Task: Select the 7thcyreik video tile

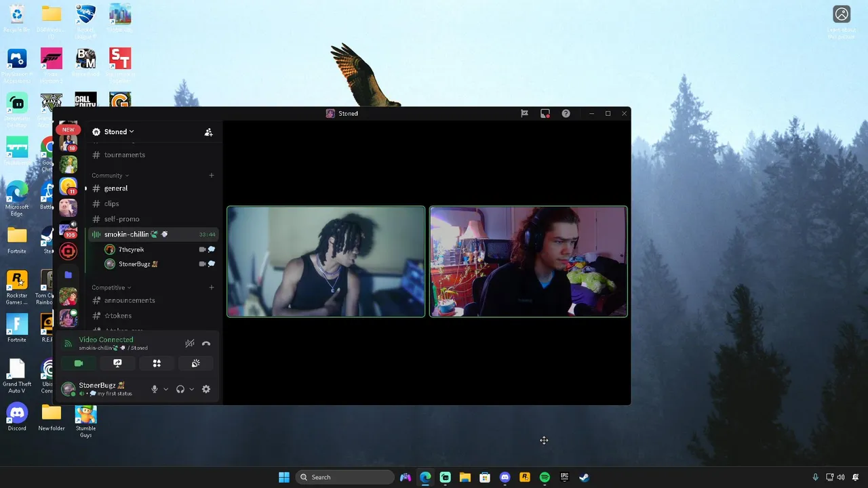Action: tap(325, 262)
